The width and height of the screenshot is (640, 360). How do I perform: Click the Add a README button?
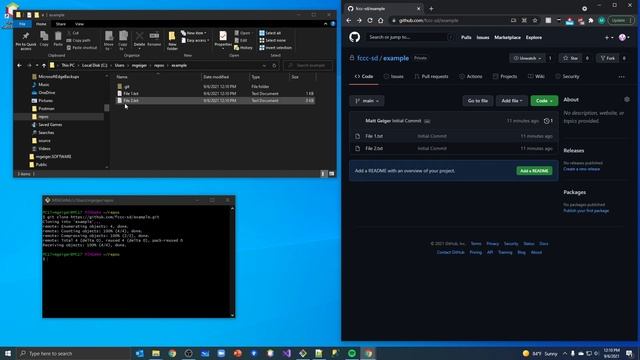click(x=534, y=171)
